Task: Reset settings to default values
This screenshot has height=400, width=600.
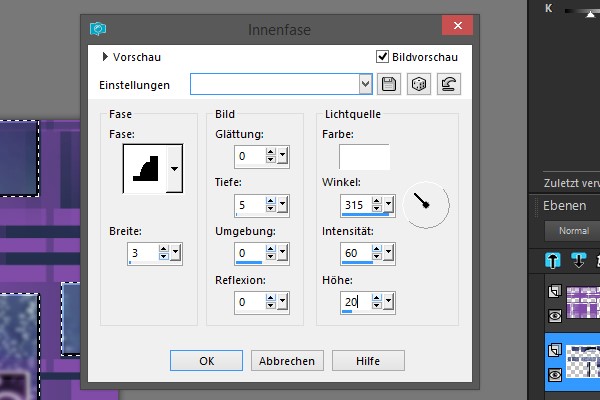Action: click(449, 85)
